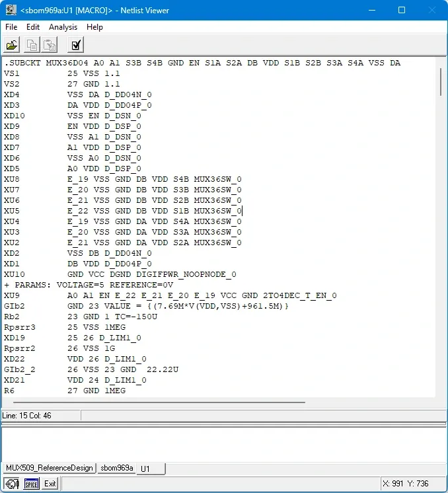Click the XD8 line in the netlist
448x493 pixels.
(x=72, y=137)
